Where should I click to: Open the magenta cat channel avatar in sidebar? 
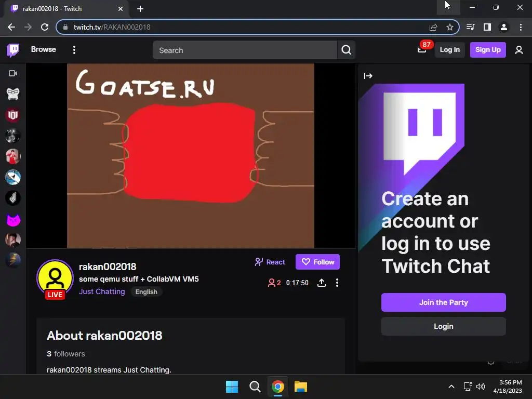click(x=13, y=220)
